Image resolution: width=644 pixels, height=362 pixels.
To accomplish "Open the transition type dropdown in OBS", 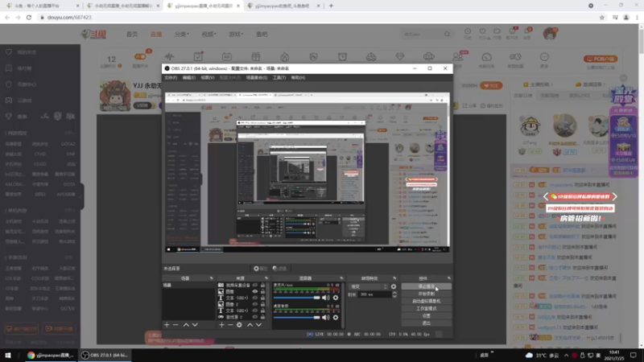I will coord(369,286).
